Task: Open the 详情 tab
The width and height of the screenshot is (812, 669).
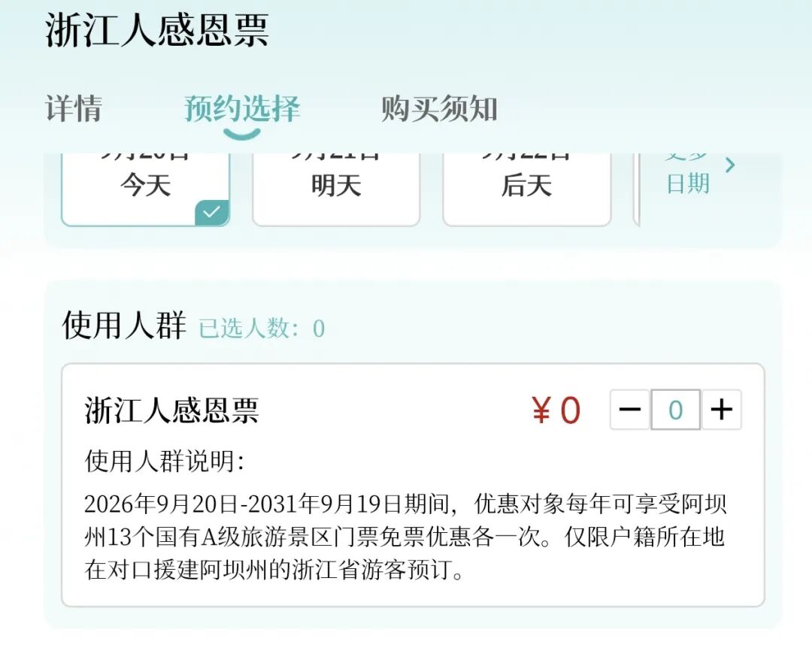Action: tap(74, 109)
